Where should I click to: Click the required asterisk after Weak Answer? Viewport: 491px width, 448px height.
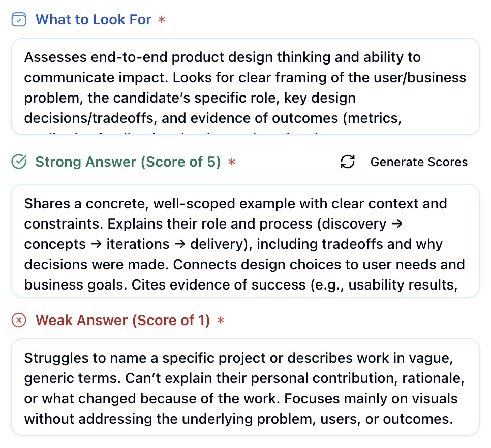pos(220,321)
